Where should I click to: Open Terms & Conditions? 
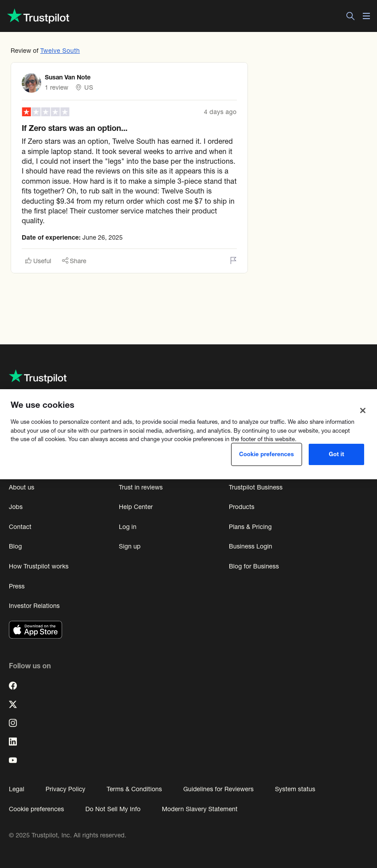[134, 789]
